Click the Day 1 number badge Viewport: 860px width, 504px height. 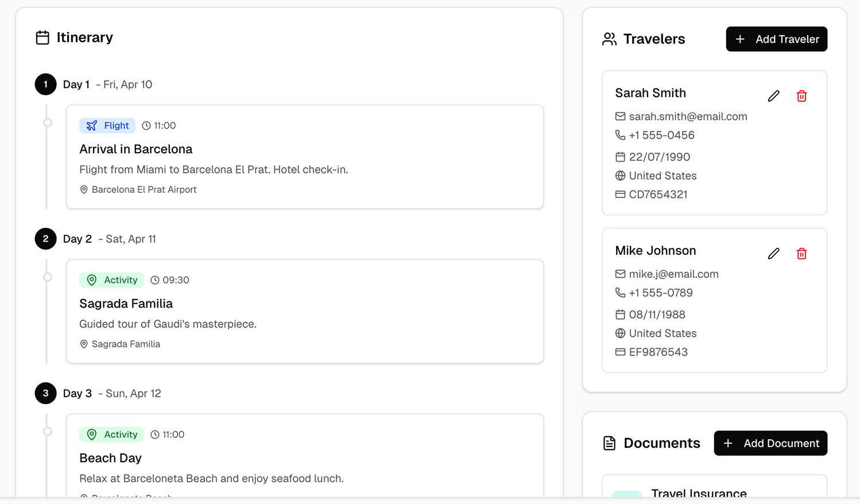pyautogui.click(x=46, y=84)
